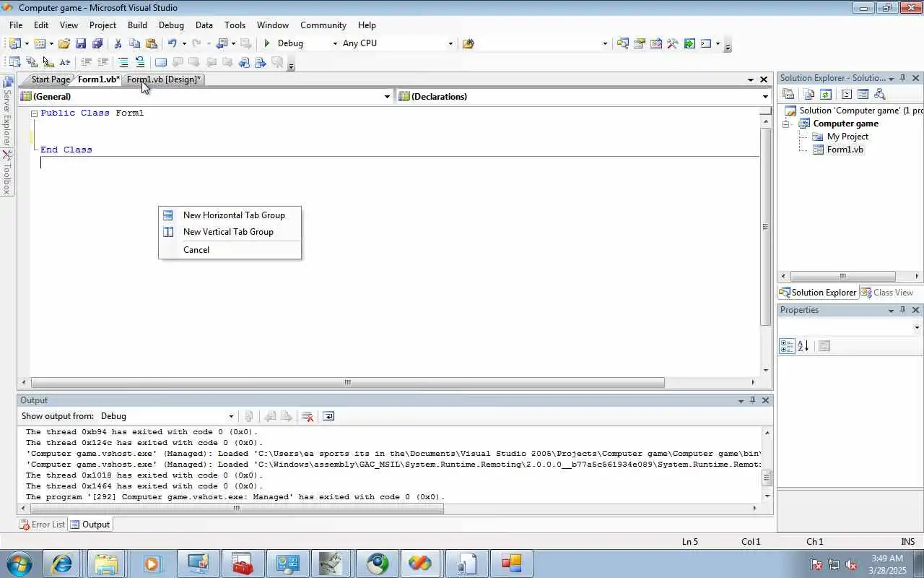The image size is (924, 578).
Task: Toggle auto-hide pin on the Output panel
Action: pyautogui.click(x=752, y=400)
